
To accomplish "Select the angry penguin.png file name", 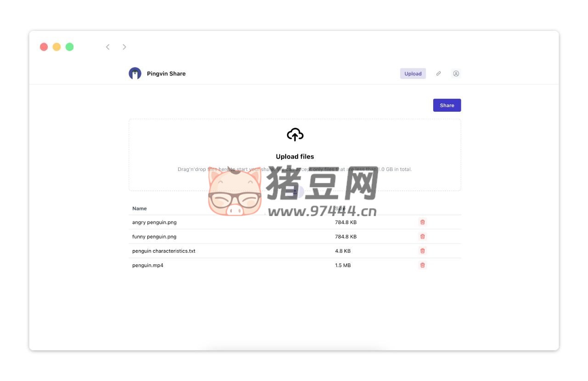I will (154, 222).
